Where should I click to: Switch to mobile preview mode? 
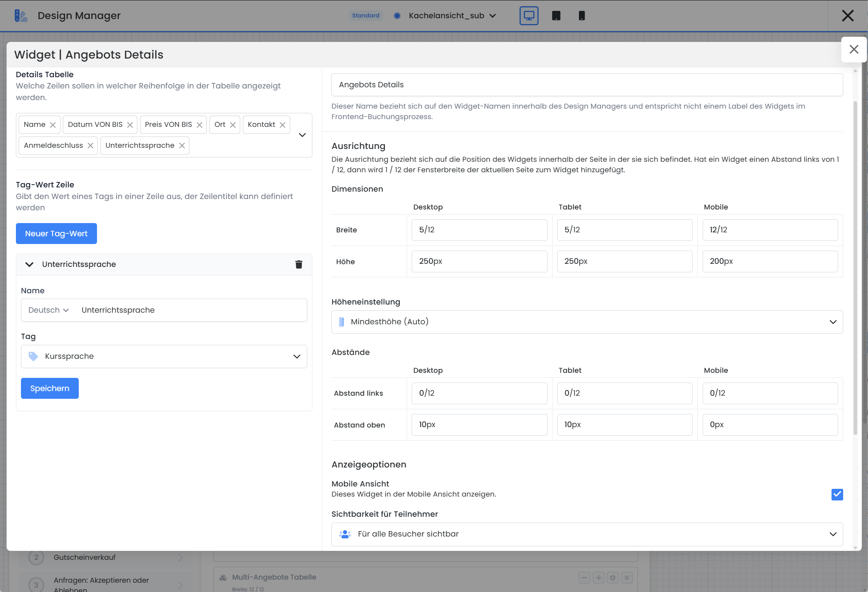coord(581,16)
